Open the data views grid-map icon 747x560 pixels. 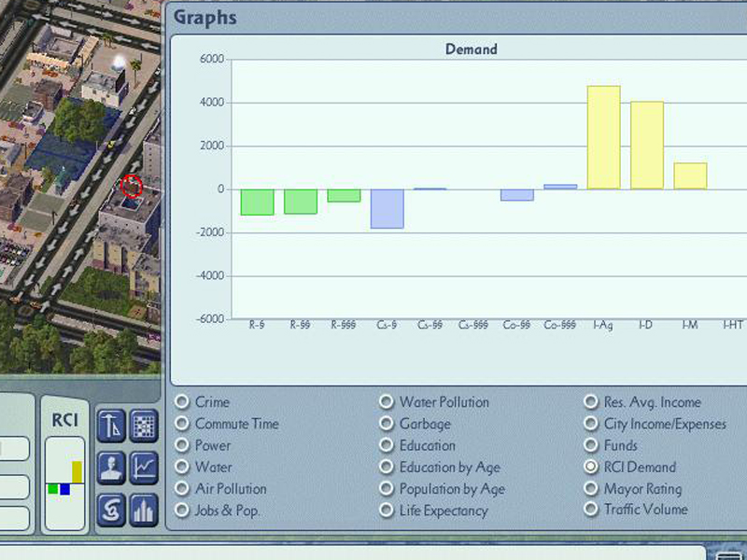click(x=143, y=425)
